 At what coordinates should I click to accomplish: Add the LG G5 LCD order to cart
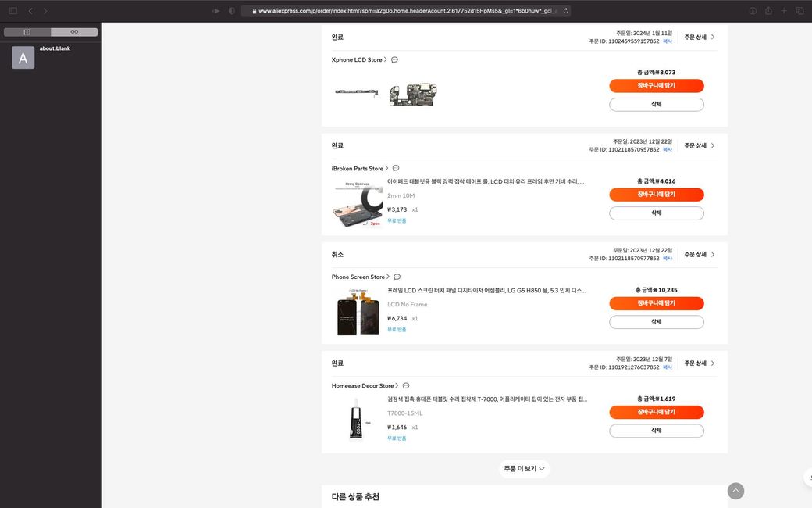[656, 303]
